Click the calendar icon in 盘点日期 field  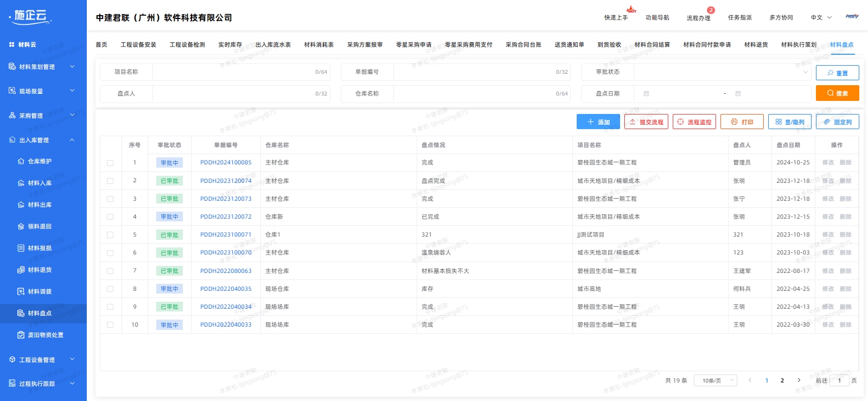(x=646, y=94)
